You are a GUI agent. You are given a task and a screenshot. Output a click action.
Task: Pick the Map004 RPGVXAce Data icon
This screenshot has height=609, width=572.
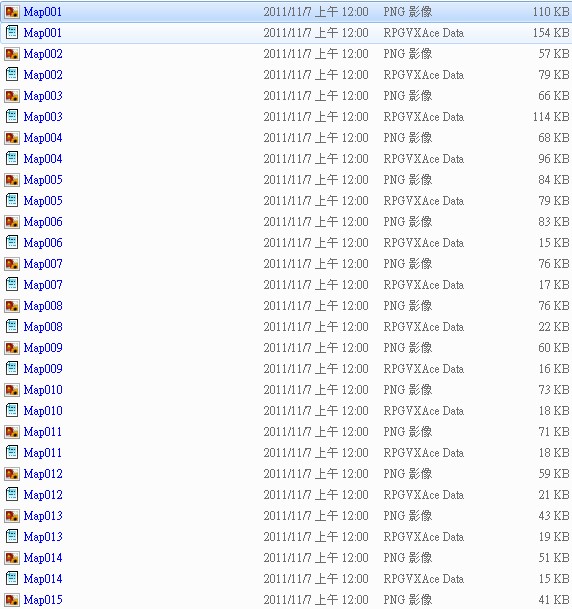coord(12,158)
